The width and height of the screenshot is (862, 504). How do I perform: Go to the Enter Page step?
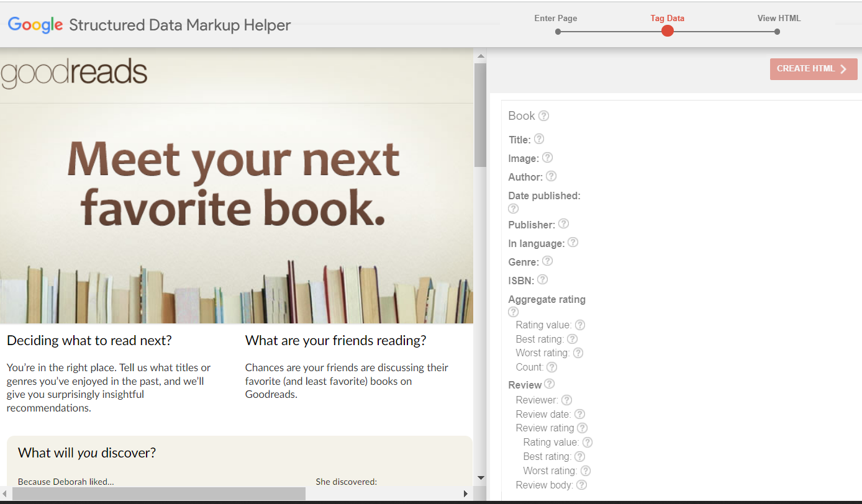pos(558,31)
